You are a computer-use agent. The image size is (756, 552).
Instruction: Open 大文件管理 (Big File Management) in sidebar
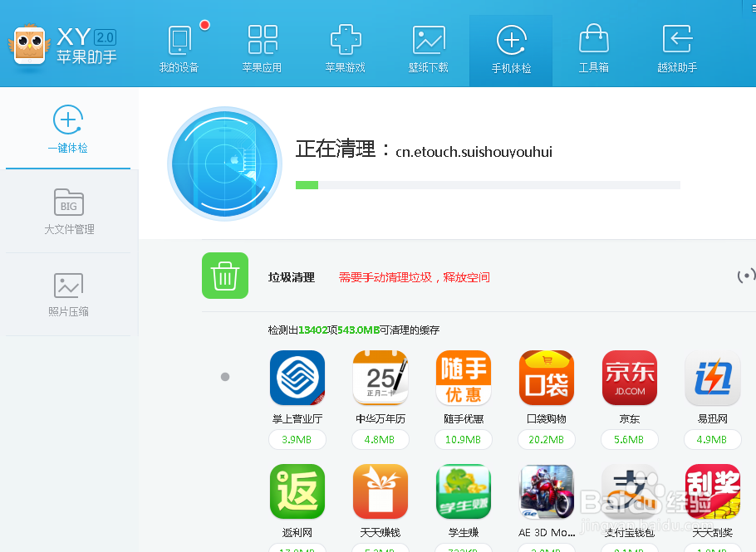[68, 212]
